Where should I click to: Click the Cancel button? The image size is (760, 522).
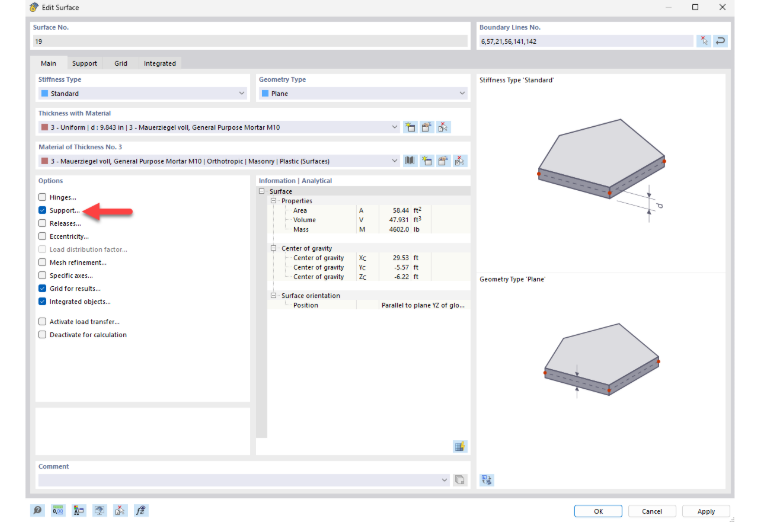pos(652,511)
